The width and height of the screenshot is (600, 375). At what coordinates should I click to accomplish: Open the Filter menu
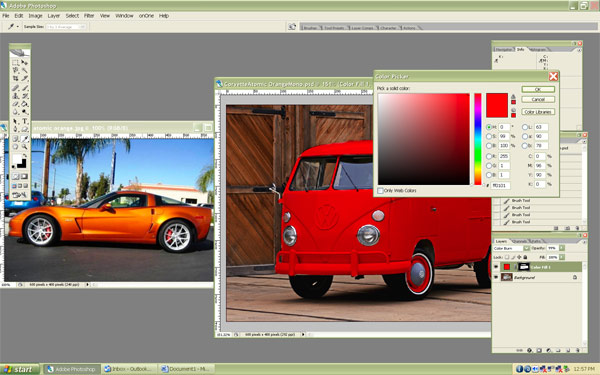89,16
